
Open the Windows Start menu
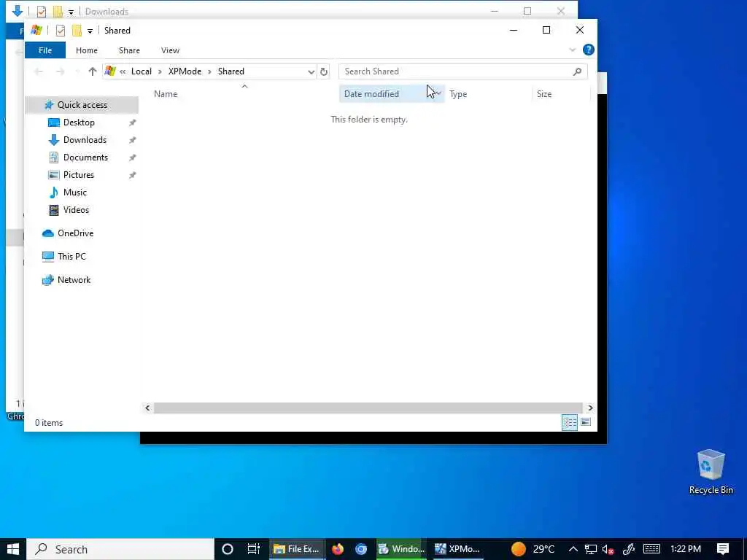click(13, 549)
